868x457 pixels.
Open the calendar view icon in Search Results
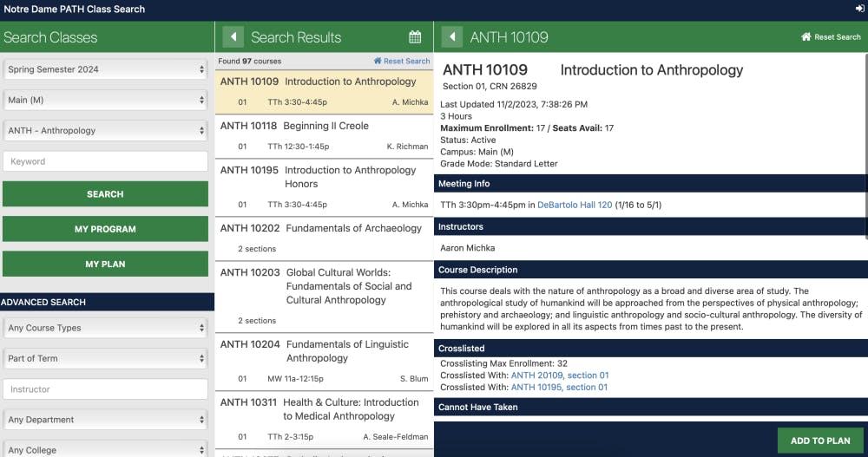click(x=415, y=37)
